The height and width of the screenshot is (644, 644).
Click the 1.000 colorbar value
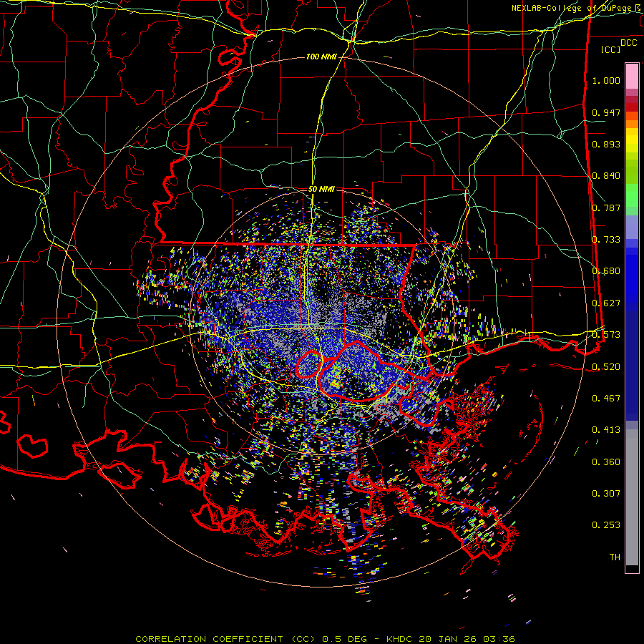point(606,80)
